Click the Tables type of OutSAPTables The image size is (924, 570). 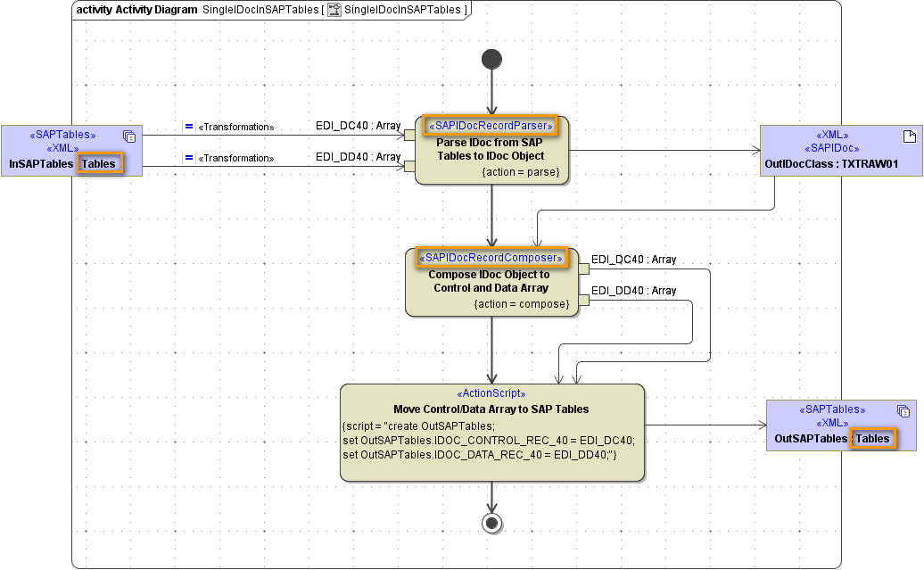pyautogui.click(x=872, y=439)
